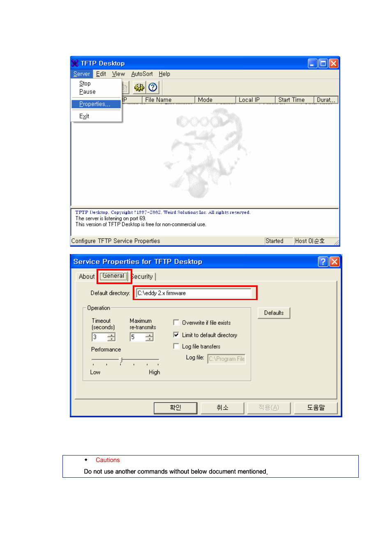Screen dimensions: 392x555
Task: Click the TFTP Desktop title bar app icon
Action: 75,63
